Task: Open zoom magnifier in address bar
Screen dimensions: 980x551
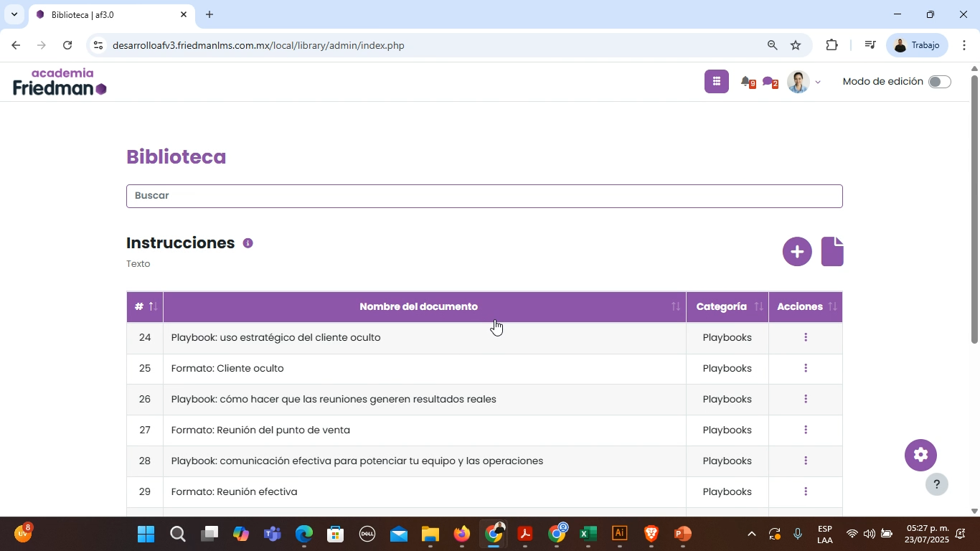Action: [x=772, y=45]
